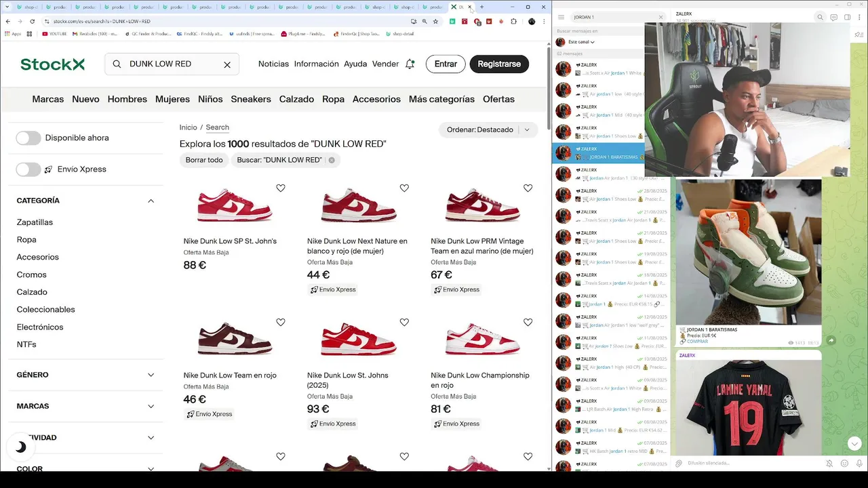Image resolution: width=868 pixels, height=488 pixels.
Task: Open Telegram discussion comments icon
Action: (x=833, y=17)
